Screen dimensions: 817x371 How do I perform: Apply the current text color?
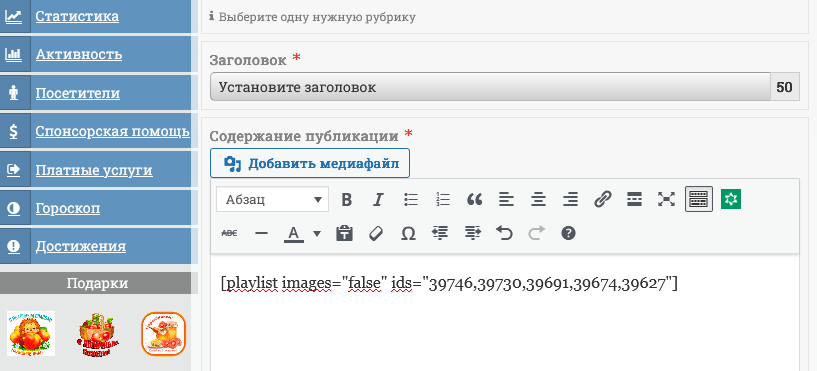294,233
